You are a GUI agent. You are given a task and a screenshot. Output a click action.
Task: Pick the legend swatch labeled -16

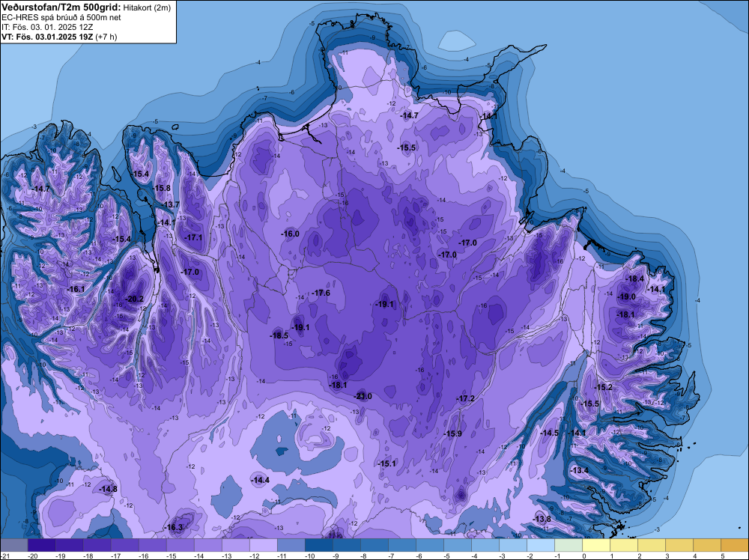[152, 545]
